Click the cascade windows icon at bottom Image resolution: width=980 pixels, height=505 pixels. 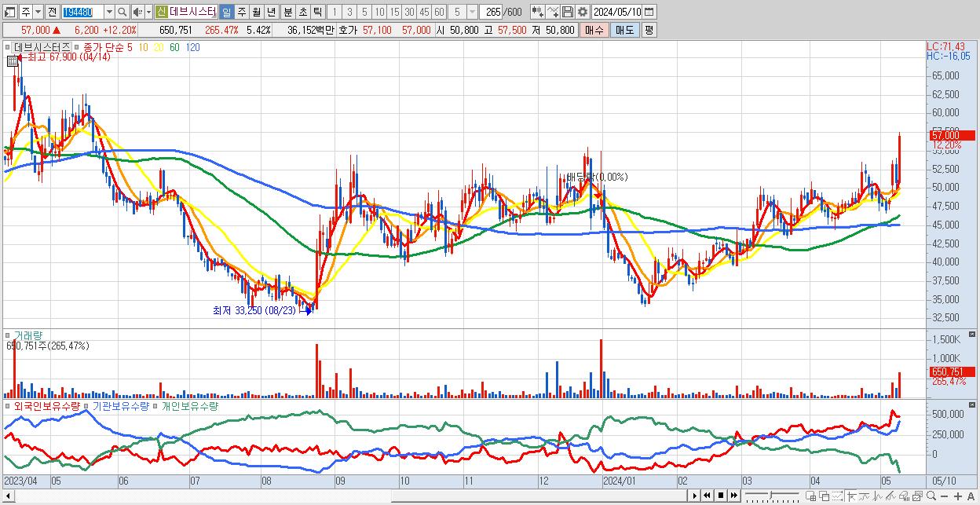825,496
